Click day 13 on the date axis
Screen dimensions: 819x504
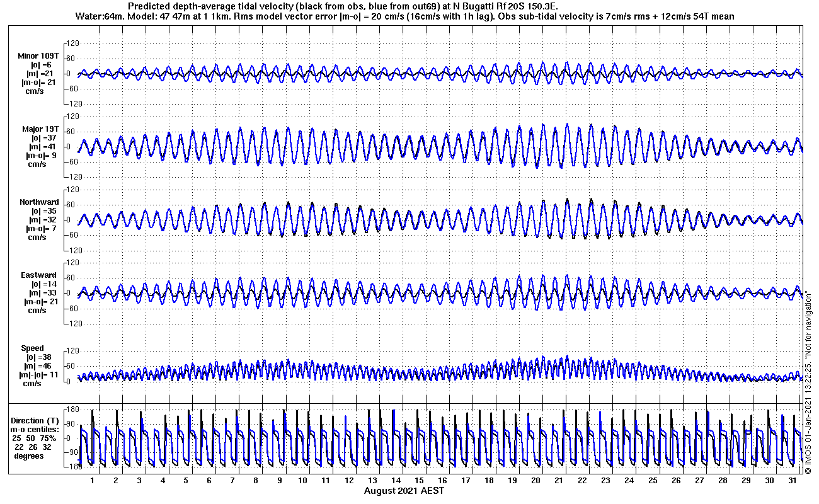click(372, 481)
